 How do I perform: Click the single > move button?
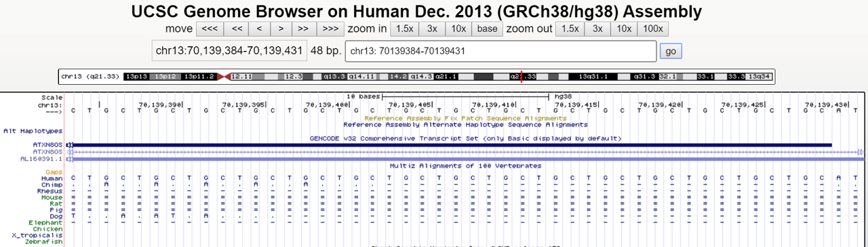[x=281, y=28]
